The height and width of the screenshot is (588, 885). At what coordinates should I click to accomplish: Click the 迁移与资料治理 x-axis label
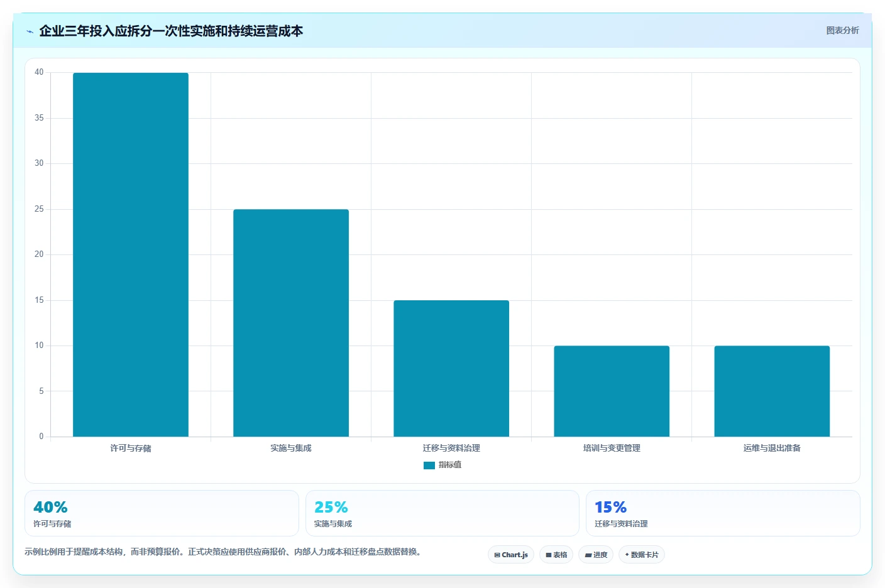tap(451, 448)
